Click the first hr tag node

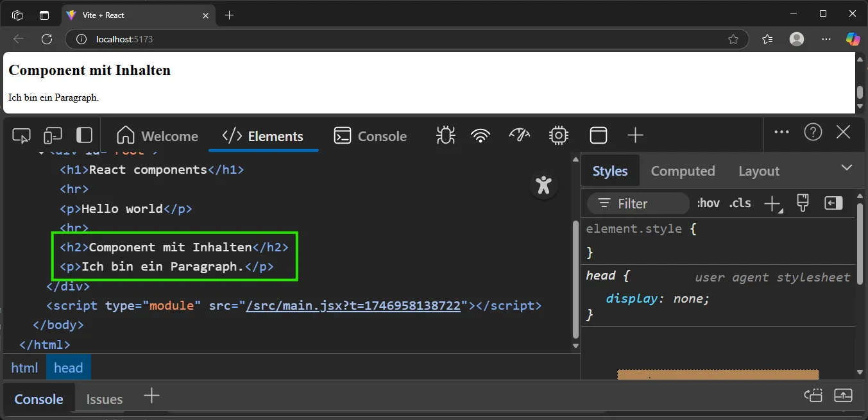(74, 189)
